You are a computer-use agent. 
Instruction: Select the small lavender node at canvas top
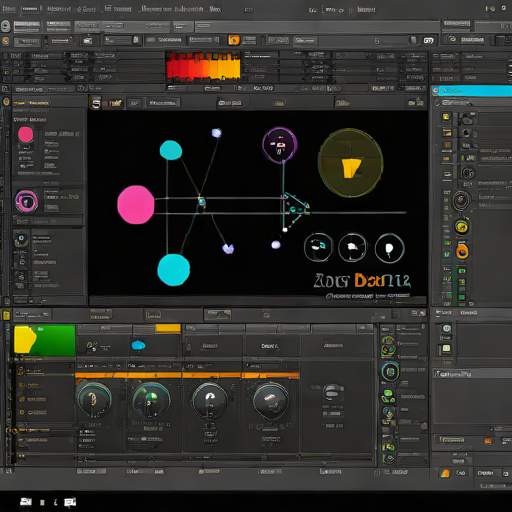coord(216,133)
